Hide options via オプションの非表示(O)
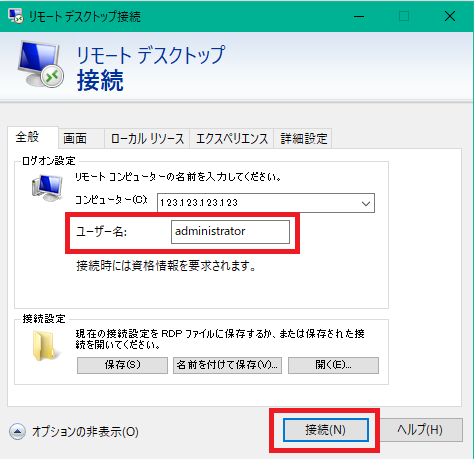This screenshot has width=474, height=459. (x=85, y=432)
